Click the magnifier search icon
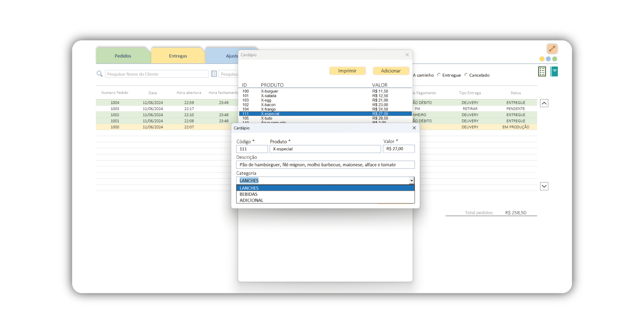The width and height of the screenshot is (644, 336). 100,74
